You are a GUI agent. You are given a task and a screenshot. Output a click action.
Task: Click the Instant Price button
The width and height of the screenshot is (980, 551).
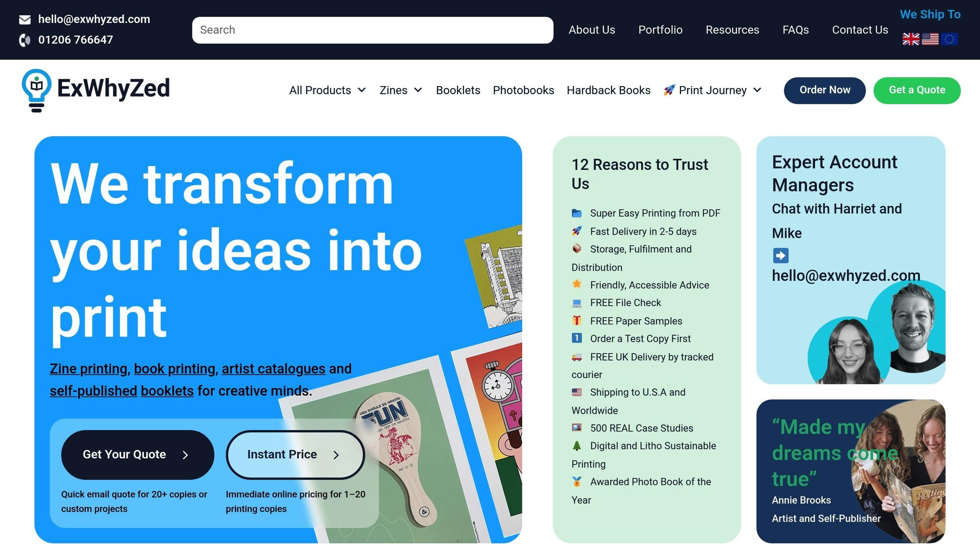(x=295, y=454)
